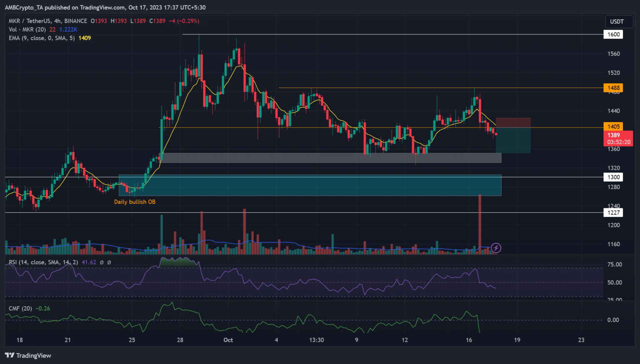Viewport: 640px width, 364px height.
Task: Open the USDT currency selector
Action: tap(617, 22)
